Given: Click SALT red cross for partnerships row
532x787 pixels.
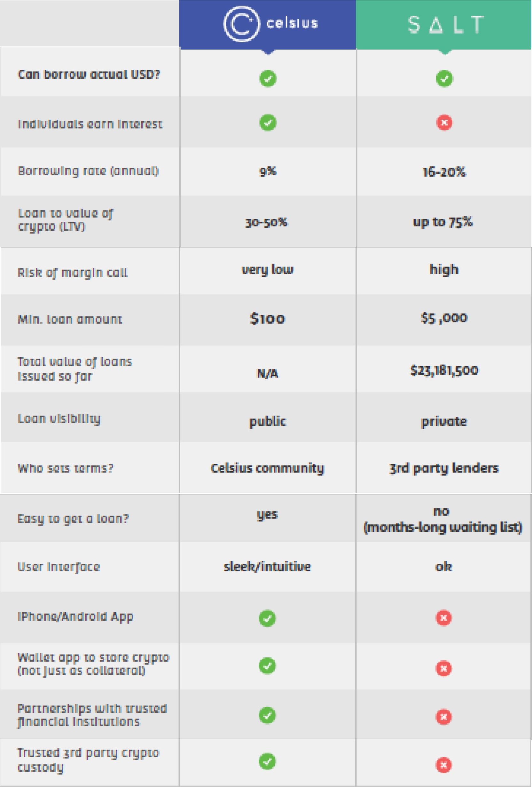Looking at the screenshot, I should pyautogui.click(x=444, y=717).
